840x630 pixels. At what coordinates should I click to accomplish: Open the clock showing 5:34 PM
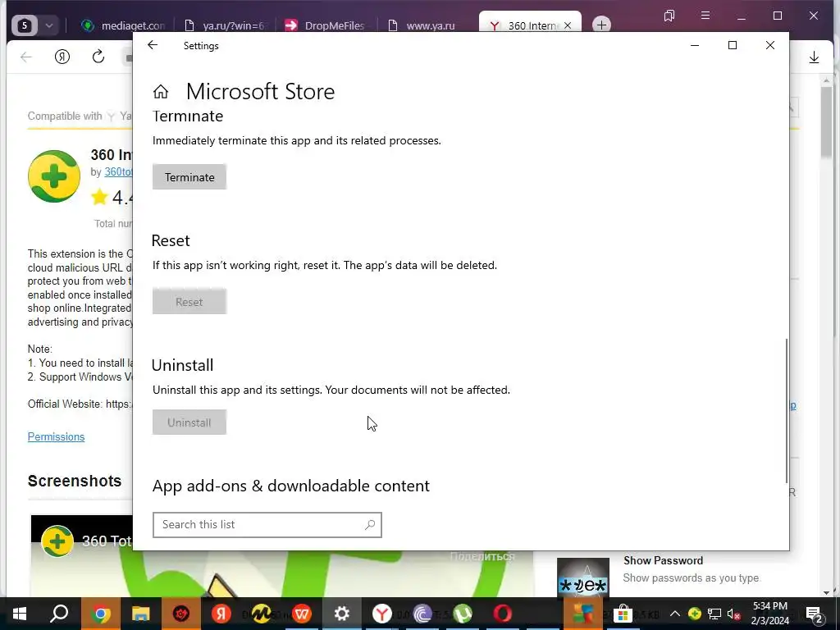[x=769, y=614]
